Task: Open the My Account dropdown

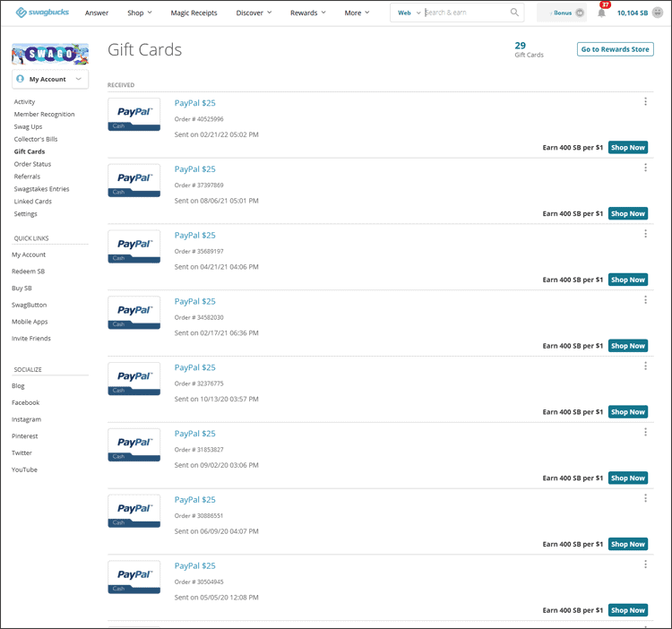Action: [x=50, y=79]
